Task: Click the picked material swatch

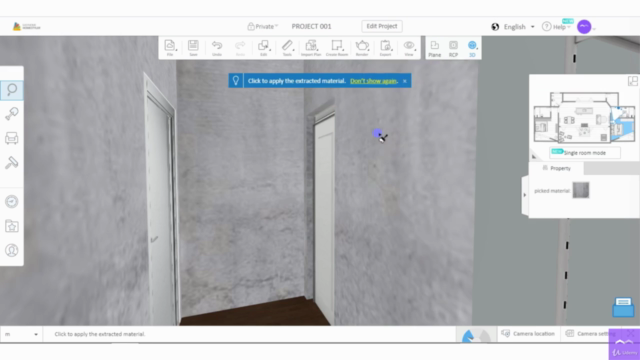Action: tap(581, 190)
